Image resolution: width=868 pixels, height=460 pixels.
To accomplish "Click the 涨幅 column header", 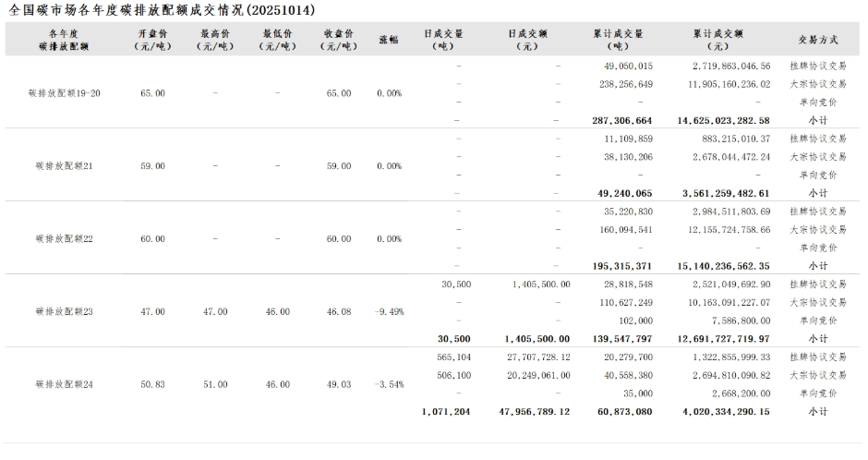I will pos(389,40).
